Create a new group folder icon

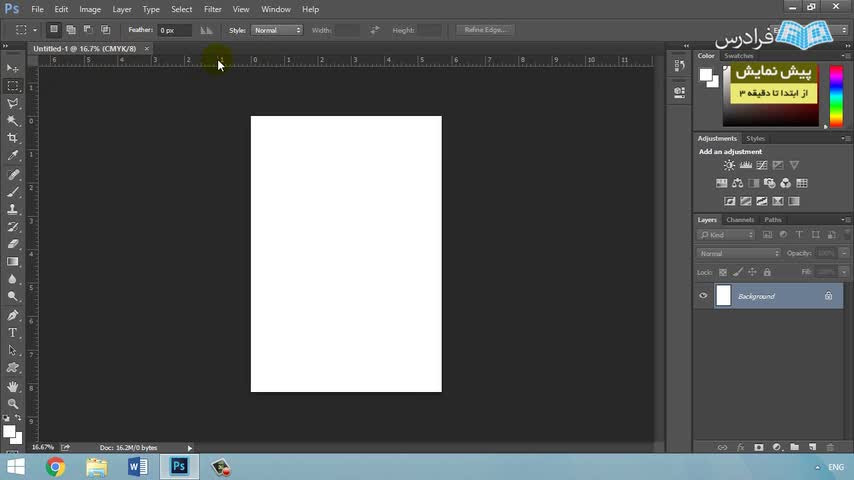click(x=795, y=447)
